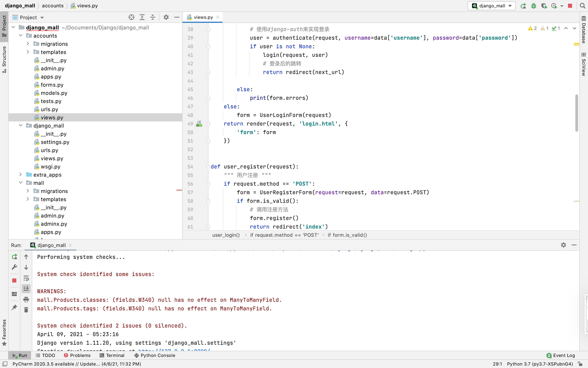This screenshot has height=368, width=588.
Task: Open the django_mall run configuration dropdown
Action: pos(492,6)
